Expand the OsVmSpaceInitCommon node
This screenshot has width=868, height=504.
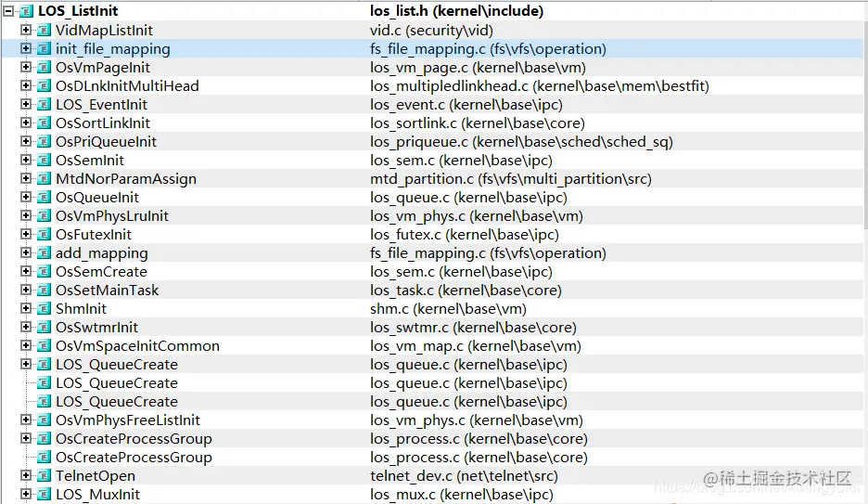pyautogui.click(x=25, y=345)
